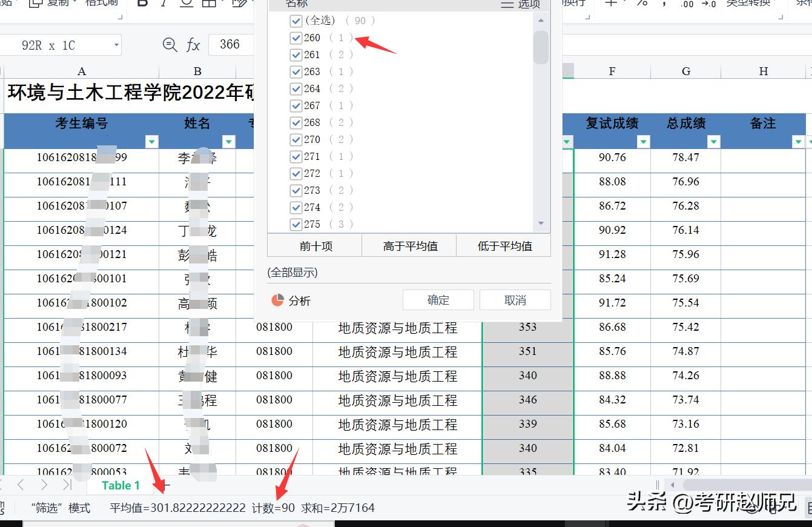Uncheck the (全选) select all checkbox
Screen dimensions: 812x527
pyautogui.click(x=296, y=21)
